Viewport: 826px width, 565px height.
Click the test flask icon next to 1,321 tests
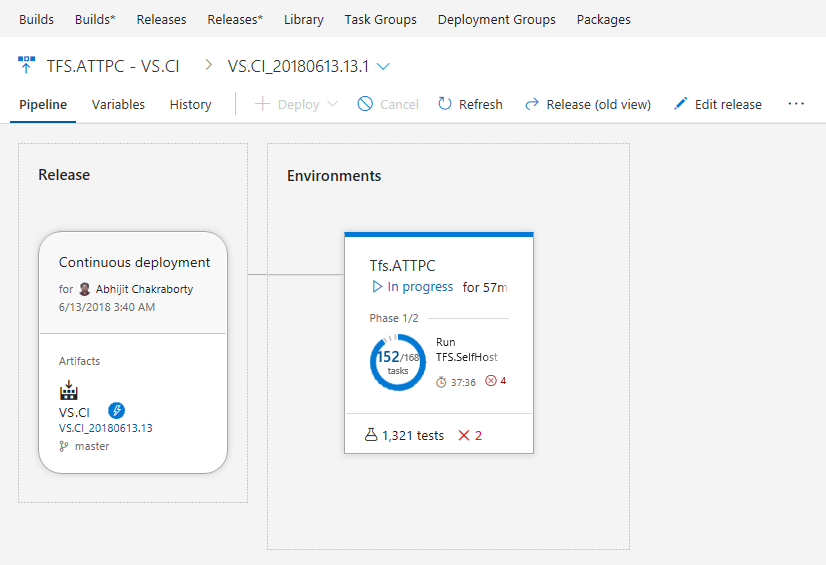click(x=371, y=435)
